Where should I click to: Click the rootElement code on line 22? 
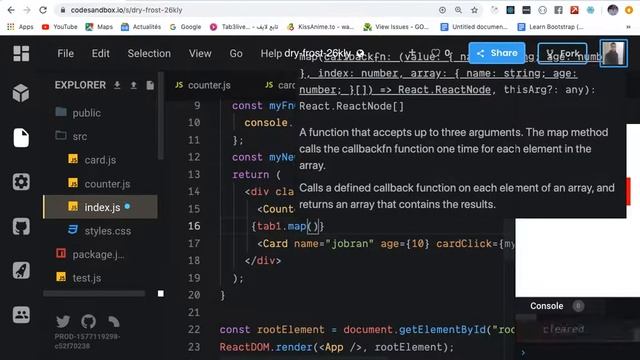290,329
